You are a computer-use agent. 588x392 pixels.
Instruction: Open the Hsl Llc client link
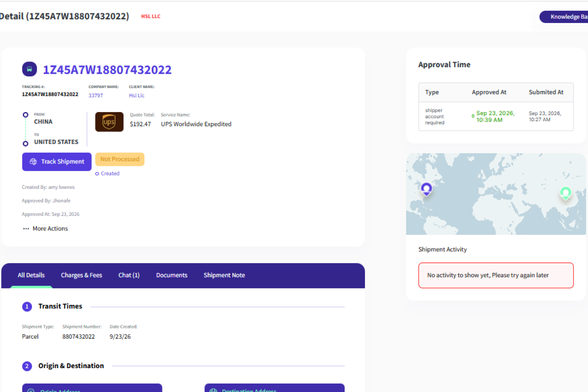(x=137, y=96)
